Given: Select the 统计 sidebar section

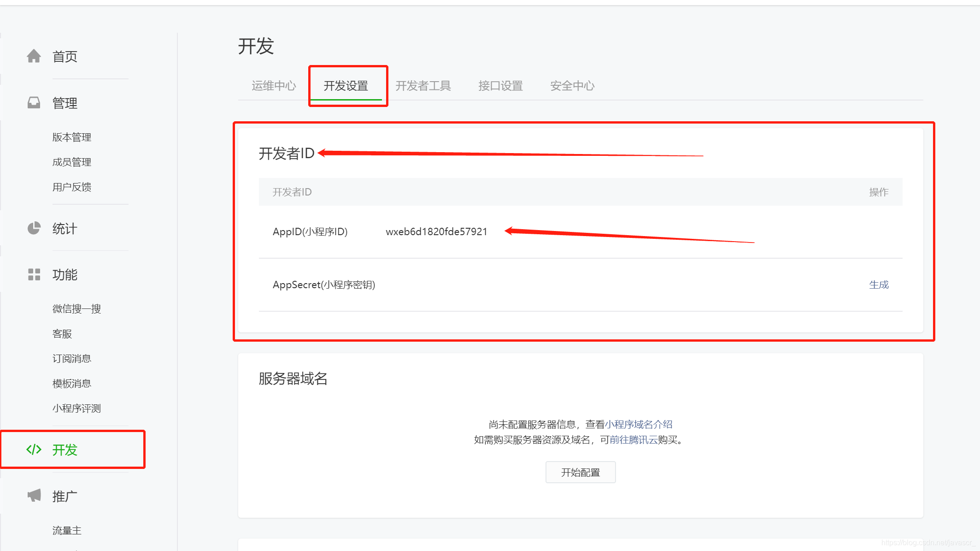Looking at the screenshot, I should point(65,228).
